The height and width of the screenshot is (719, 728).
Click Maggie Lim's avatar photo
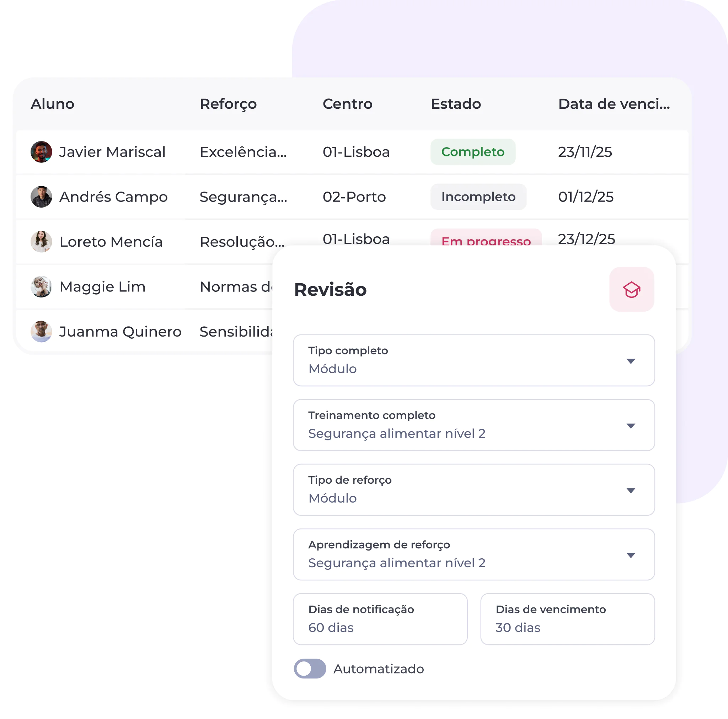(41, 286)
